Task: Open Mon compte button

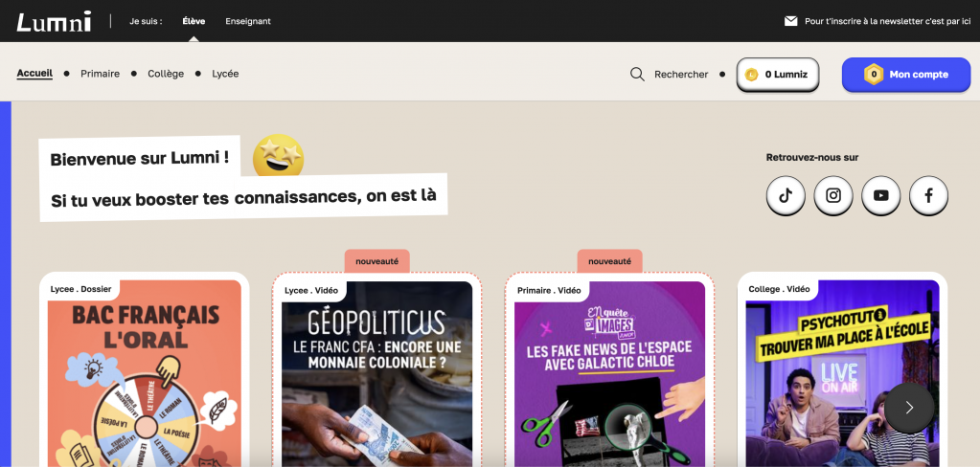Action: point(905,75)
